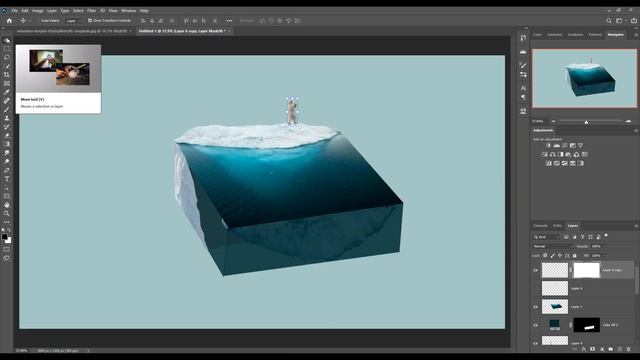Open the Filter menu
The width and height of the screenshot is (640, 360).
click(91, 11)
